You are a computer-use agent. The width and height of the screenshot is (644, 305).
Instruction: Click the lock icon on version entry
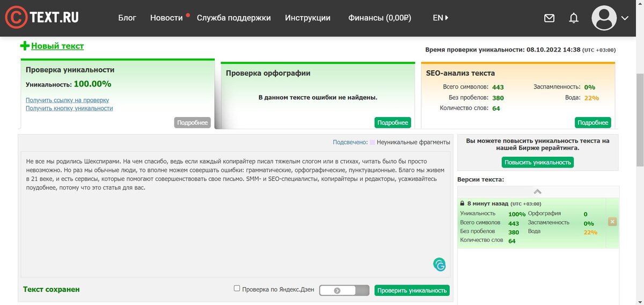coord(462,204)
